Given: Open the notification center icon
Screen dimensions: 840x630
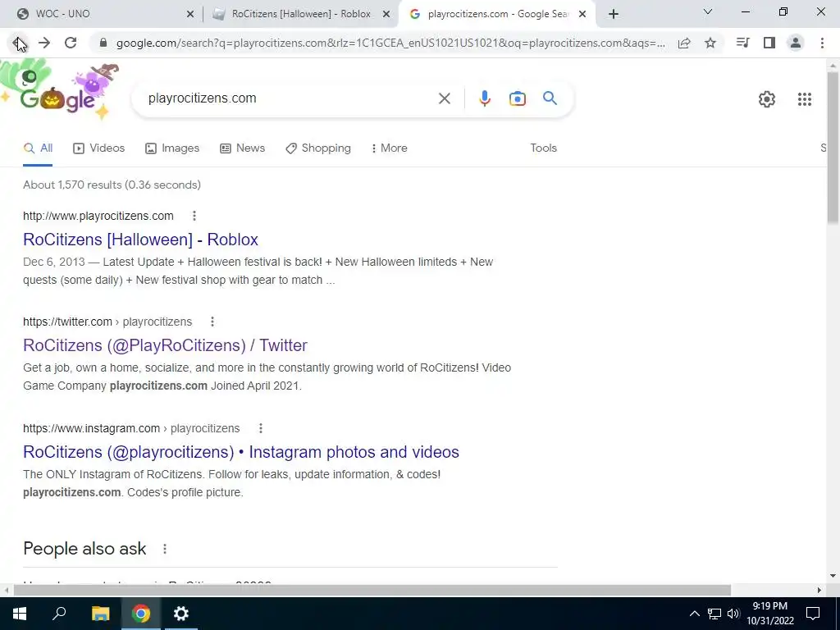Looking at the screenshot, I should point(813,614).
